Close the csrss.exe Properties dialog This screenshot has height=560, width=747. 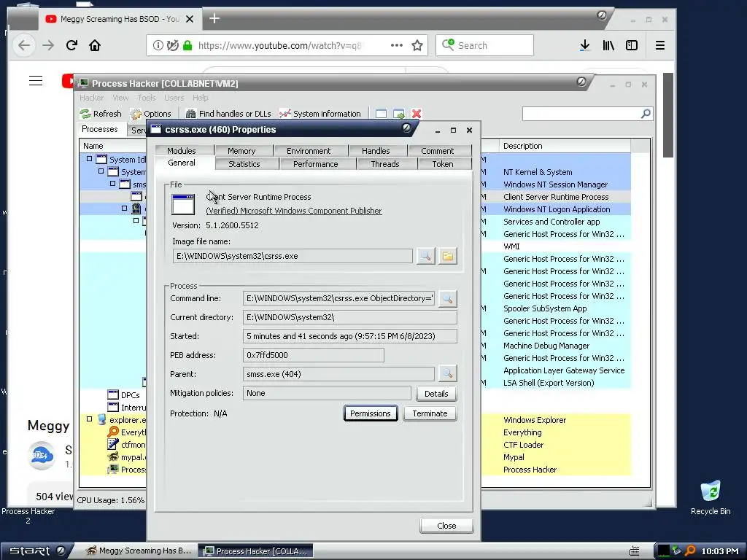(x=446, y=526)
